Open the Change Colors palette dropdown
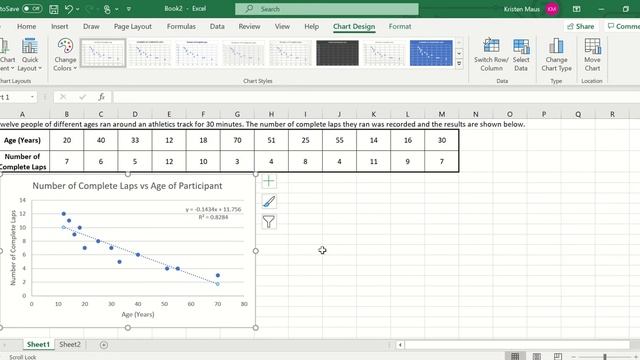Image resolution: width=640 pixels, height=360 pixels. tap(65, 55)
